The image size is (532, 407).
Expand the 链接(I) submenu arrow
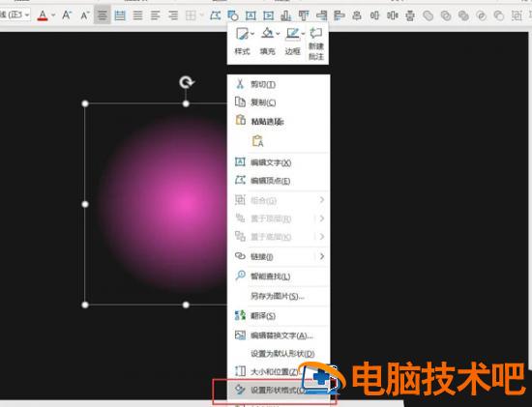322,256
